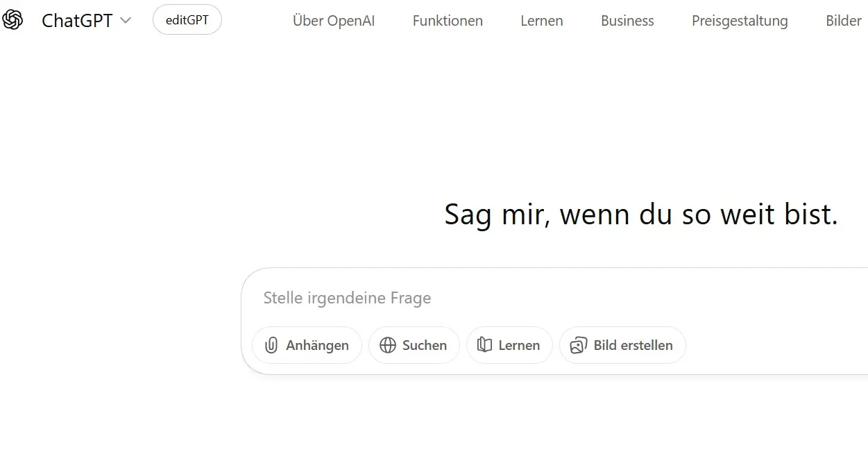Open the Business page from navigation

(x=627, y=21)
